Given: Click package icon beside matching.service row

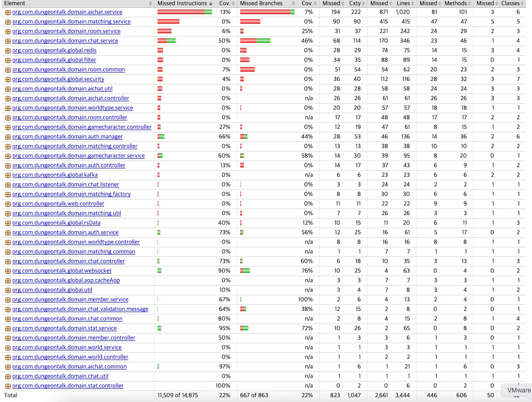Looking at the screenshot, I should (x=8, y=22).
